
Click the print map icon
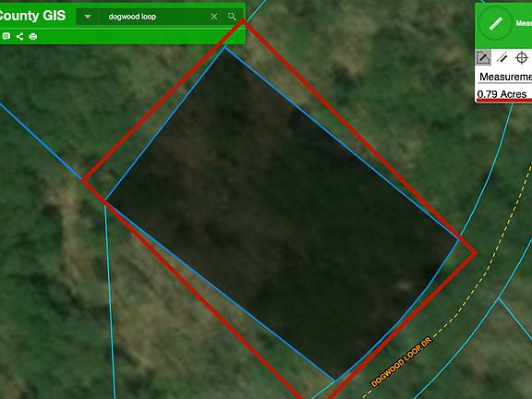[33, 36]
